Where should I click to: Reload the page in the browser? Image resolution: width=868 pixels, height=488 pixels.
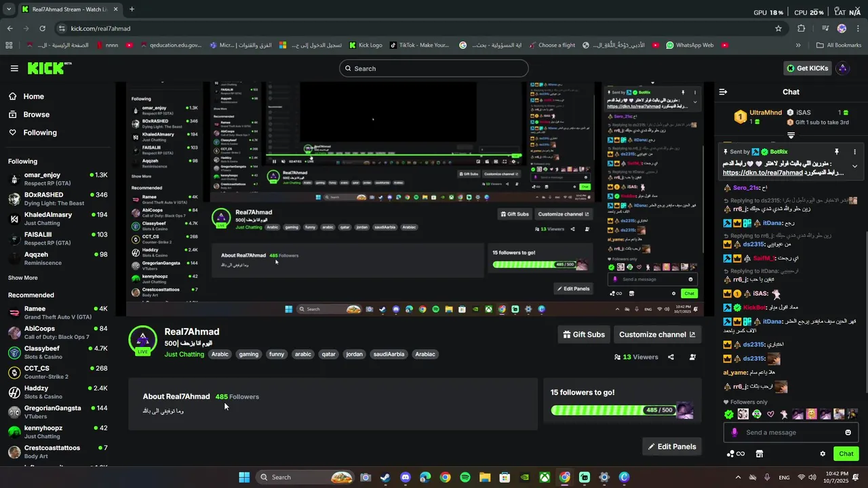(x=42, y=28)
